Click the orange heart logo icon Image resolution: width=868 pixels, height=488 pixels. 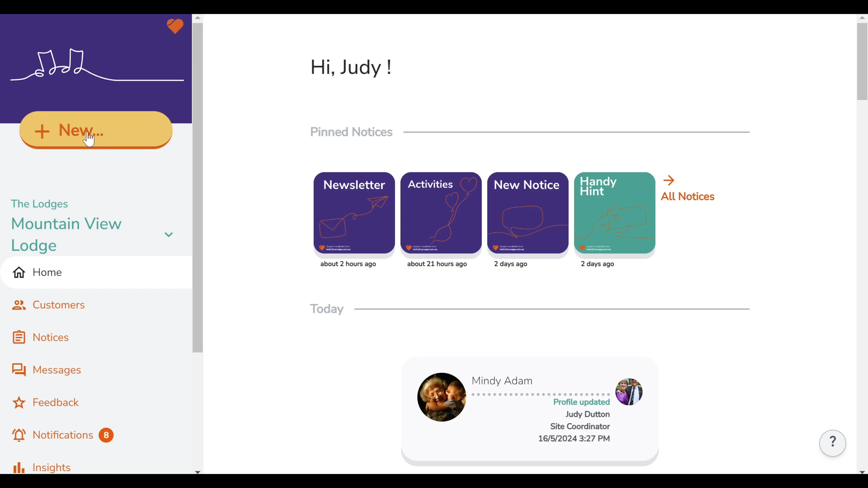(x=175, y=26)
